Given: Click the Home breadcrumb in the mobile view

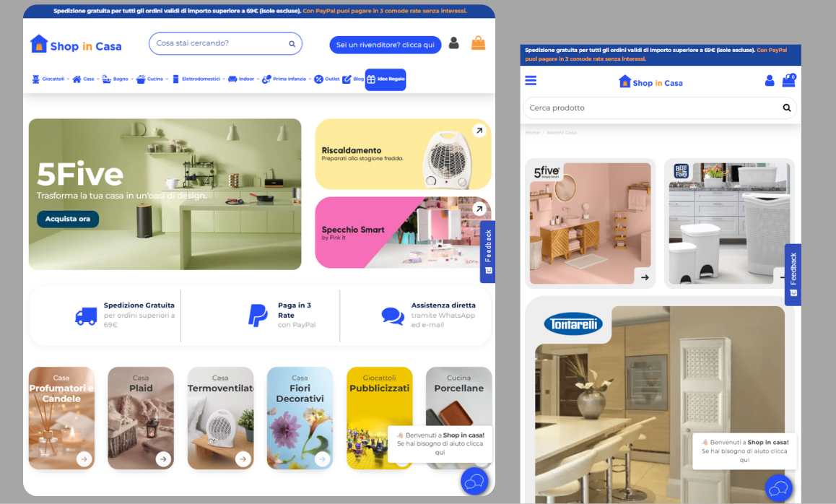Looking at the screenshot, I should pyautogui.click(x=532, y=132).
